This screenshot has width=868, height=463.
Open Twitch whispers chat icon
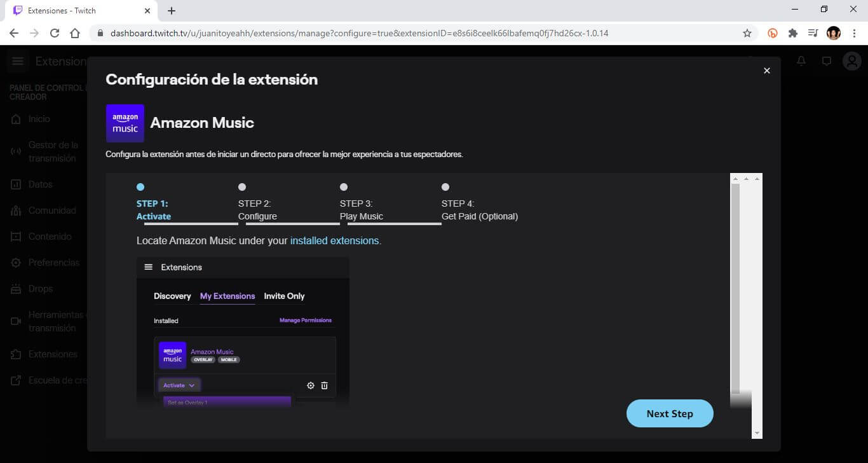[x=827, y=61]
